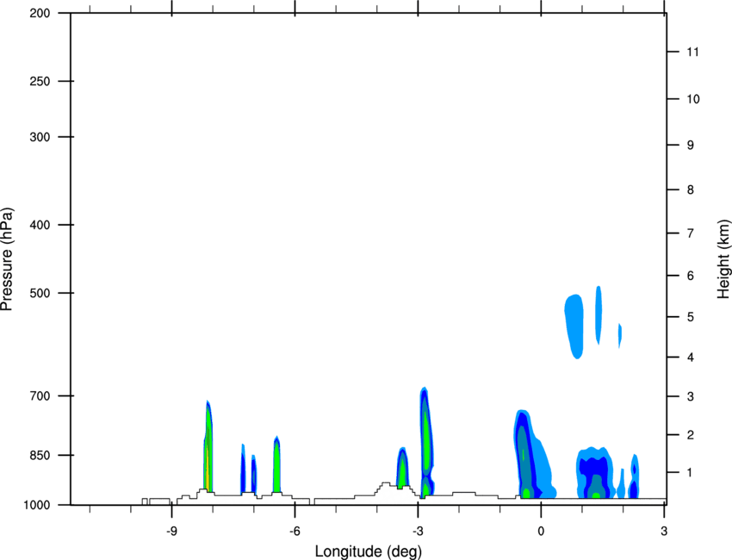Click the 3 longitude tick label
The image size is (732, 560).
(664, 531)
